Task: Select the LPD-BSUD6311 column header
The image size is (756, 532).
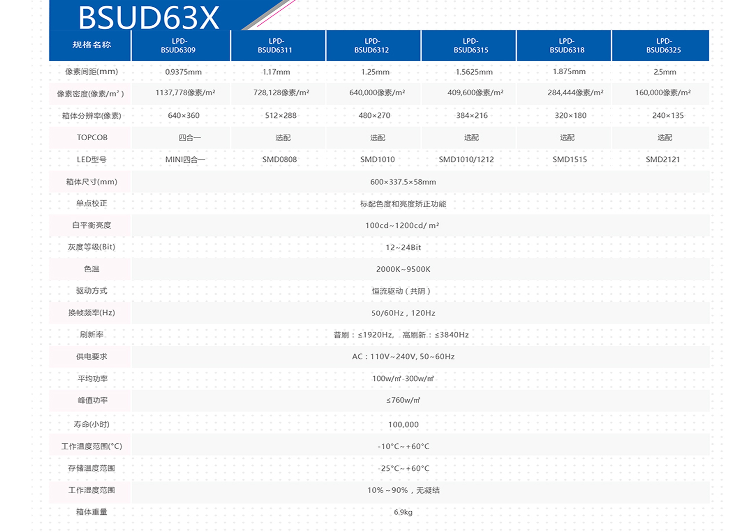Action: (275, 46)
